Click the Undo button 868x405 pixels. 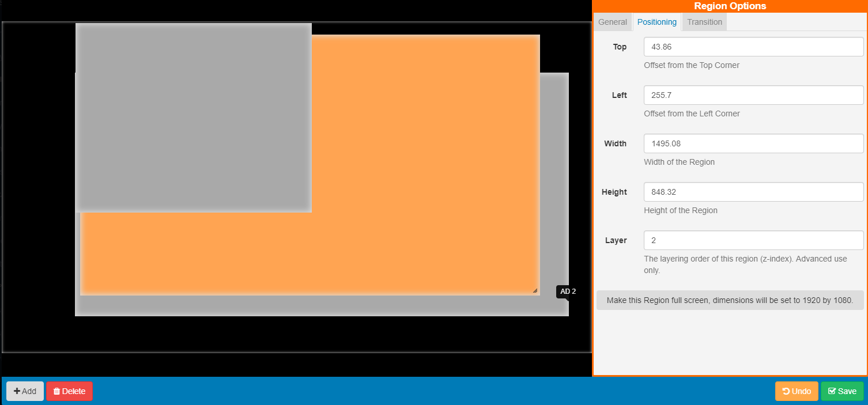[x=797, y=391]
